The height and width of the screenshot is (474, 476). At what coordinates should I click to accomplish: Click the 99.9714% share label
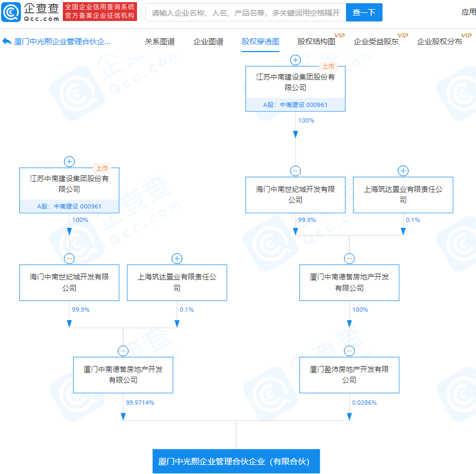click(140, 403)
